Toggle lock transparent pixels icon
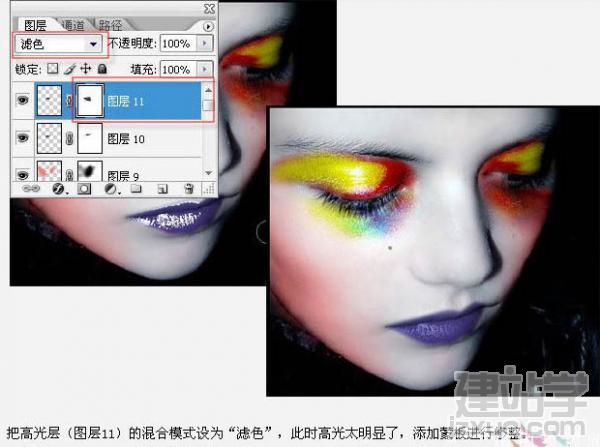 (x=53, y=69)
